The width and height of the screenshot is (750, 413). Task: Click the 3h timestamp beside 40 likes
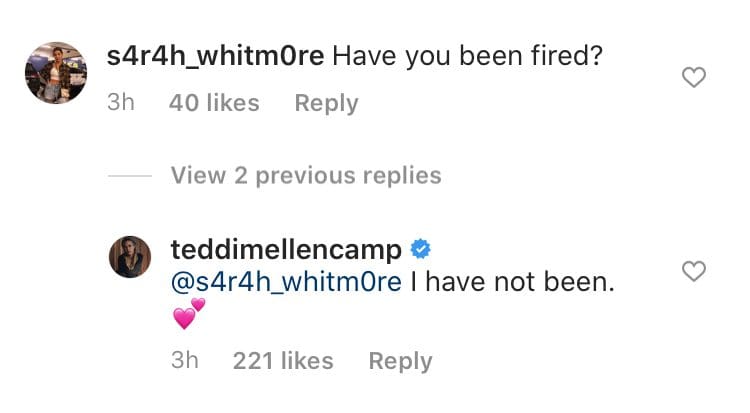pyautogui.click(x=120, y=103)
